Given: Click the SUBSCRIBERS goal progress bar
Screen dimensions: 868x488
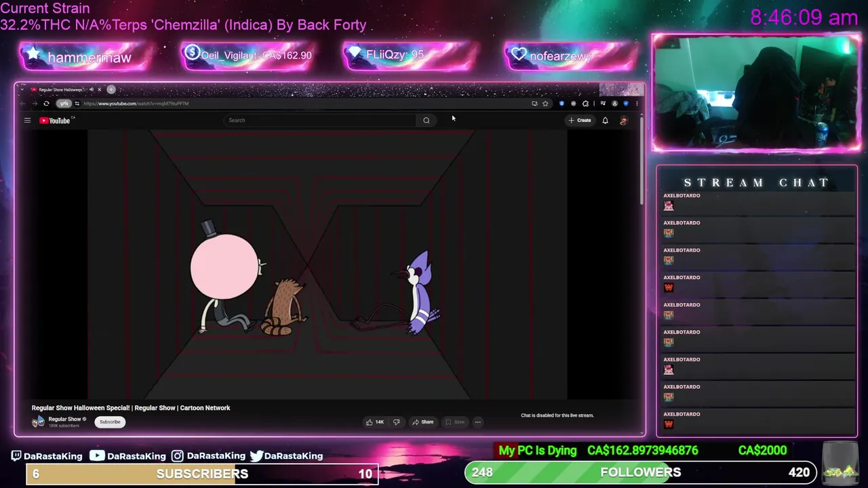Looking at the screenshot, I should (202, 474).
